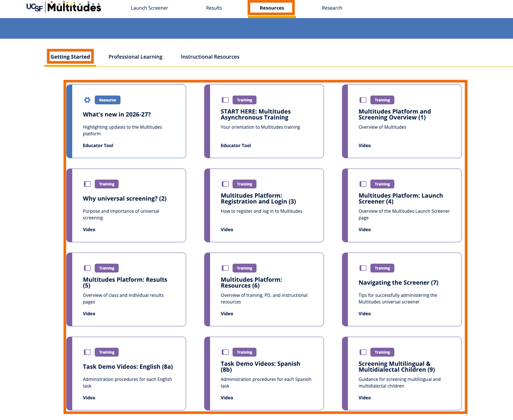Switch to the Getting Started tab

click(x=70, y=57)
